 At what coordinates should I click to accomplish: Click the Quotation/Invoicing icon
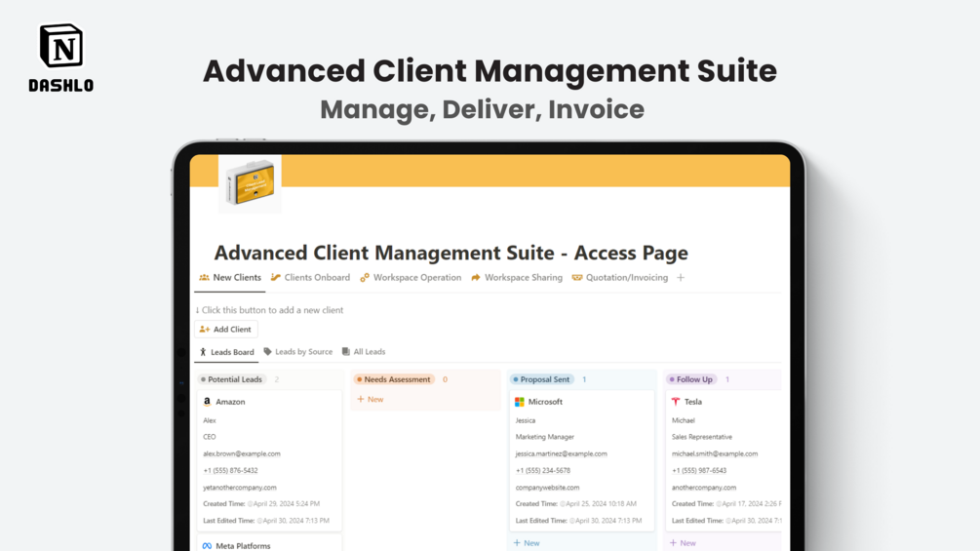[x=577, y=277]
